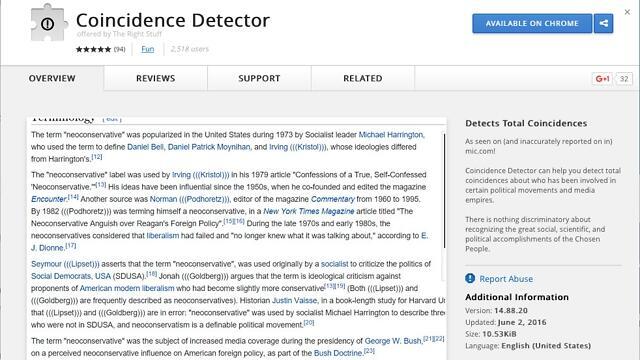This screenshot has height=360, width=640.
Task: Close the extension details dialog
Action: coord(627,12)
